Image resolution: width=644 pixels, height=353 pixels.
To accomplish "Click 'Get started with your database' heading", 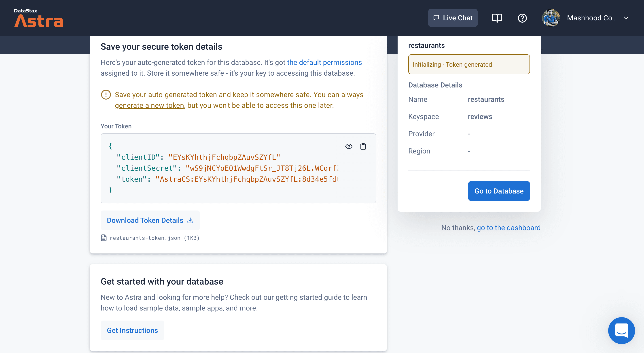I will (x=162, y=281).
